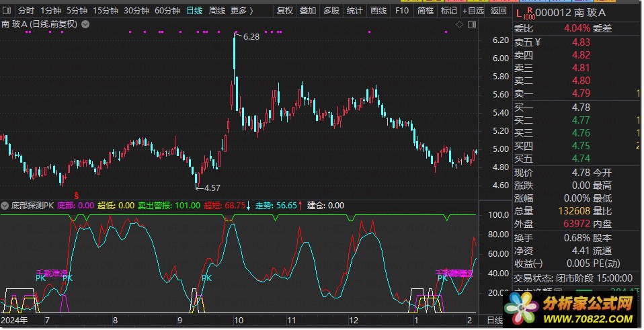
Task: Select 卖四 price 4.82
Action: coord(581,55)
